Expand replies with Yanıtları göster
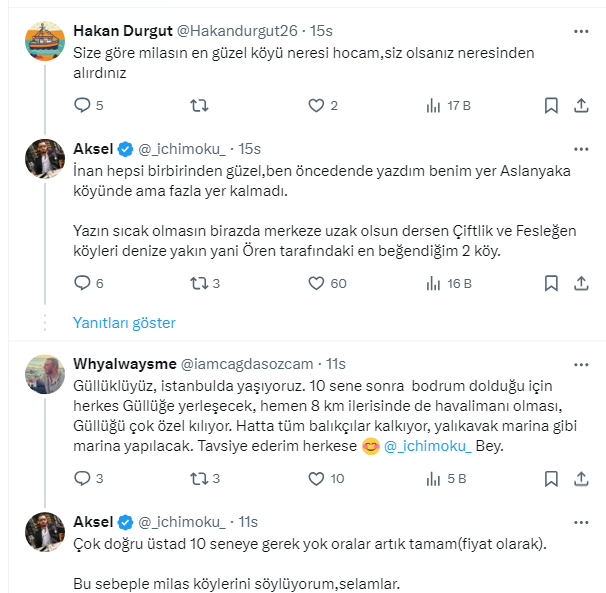 tap(124, 322)
